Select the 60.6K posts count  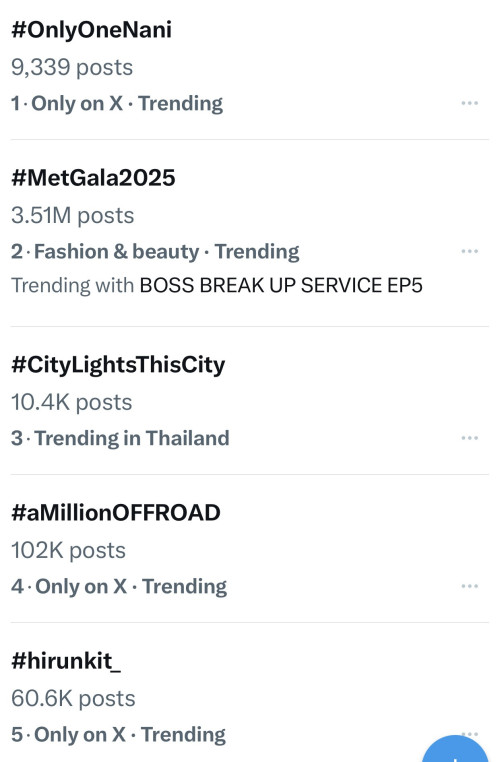point(73,698)
